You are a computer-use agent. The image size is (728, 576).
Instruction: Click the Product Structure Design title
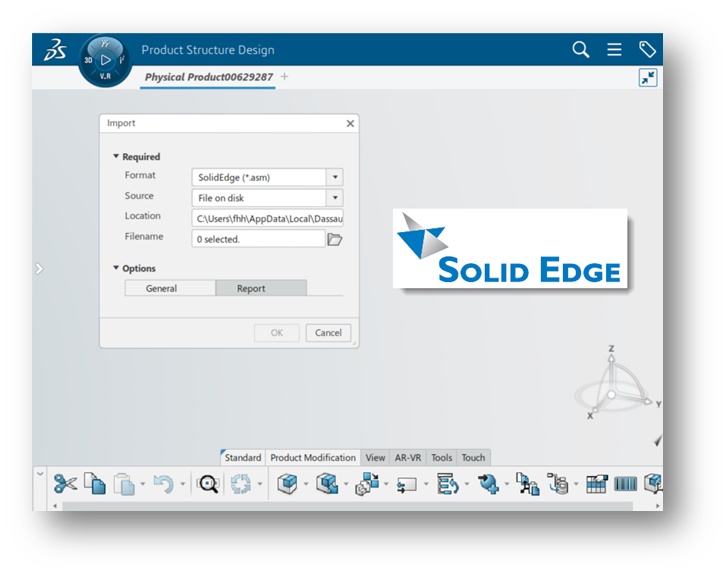[x=208, y=50]
